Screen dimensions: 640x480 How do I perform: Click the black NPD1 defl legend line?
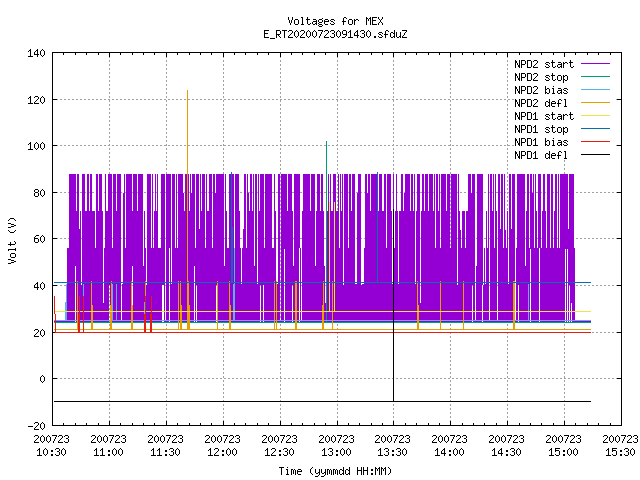click(x=595, y=155)
